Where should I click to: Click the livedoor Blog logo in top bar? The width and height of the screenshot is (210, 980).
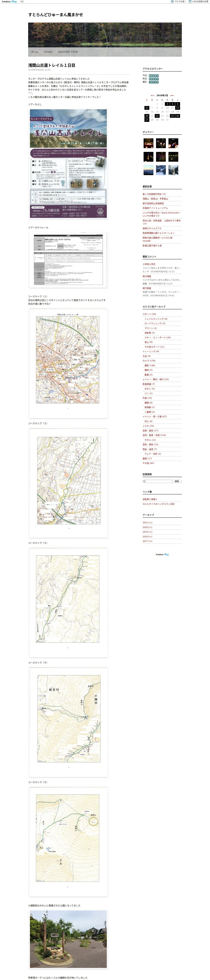pyautogui.click(x=9, y=1)
